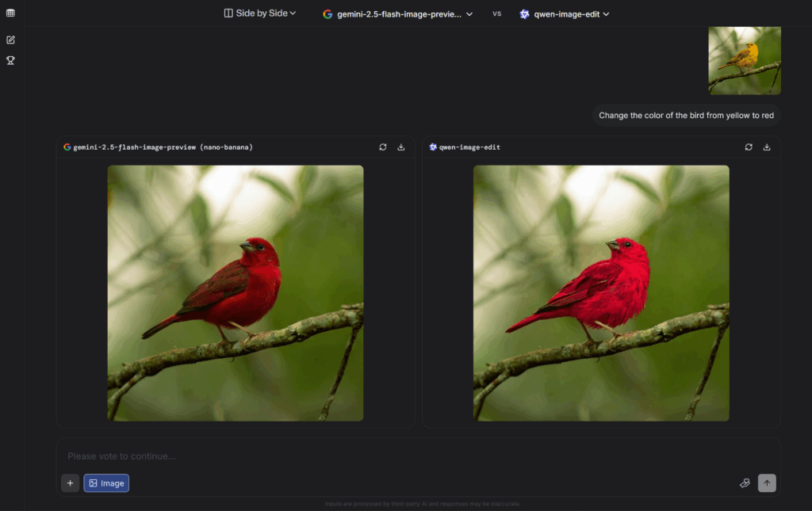The width and height of the screenshot is (812, 511).
Task: Open the qwen-generated red bird image
Action: pyautogui.click(x=601, y=293)
